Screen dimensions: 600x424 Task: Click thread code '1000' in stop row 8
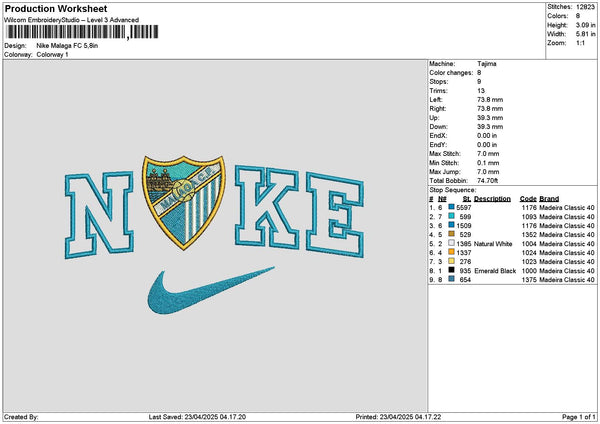tap(529, 271)
